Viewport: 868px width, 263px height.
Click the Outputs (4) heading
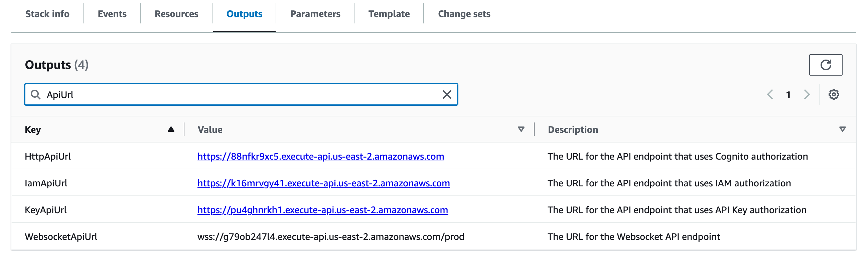[56, 65]
